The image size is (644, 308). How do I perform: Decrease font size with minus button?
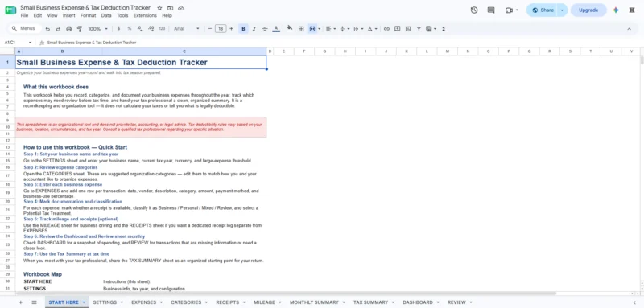pyautogui.click(x=210, y=29)
